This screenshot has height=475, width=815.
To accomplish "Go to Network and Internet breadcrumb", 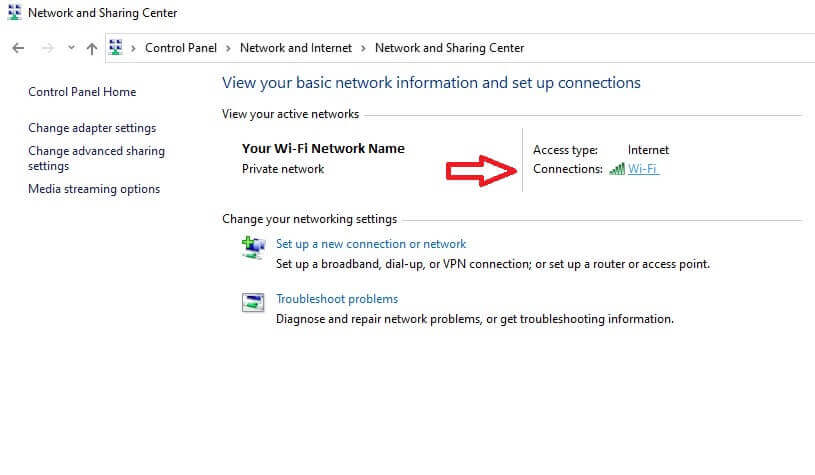I will pyautogui.click(x=296, y=48).
